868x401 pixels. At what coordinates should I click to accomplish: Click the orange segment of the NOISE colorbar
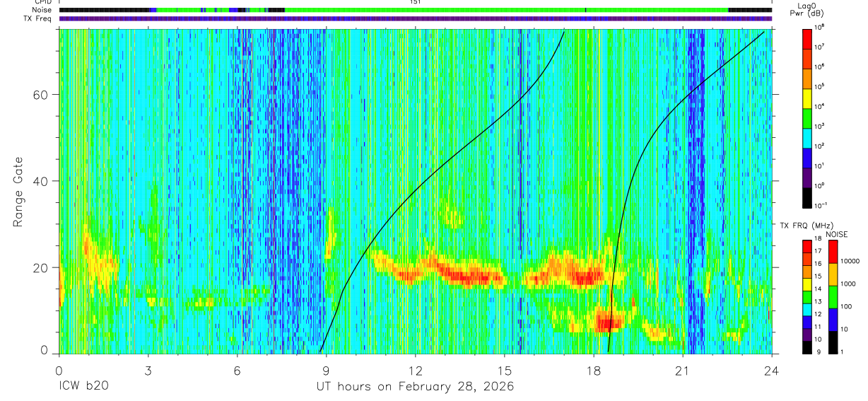click(x=833, y=274)
